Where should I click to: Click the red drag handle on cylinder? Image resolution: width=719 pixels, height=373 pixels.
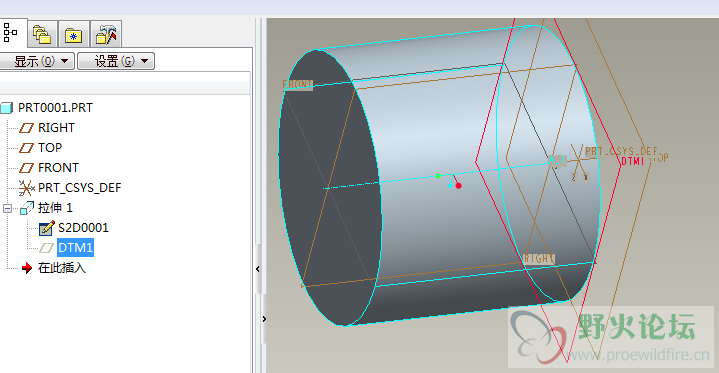[x=458, y=186]
